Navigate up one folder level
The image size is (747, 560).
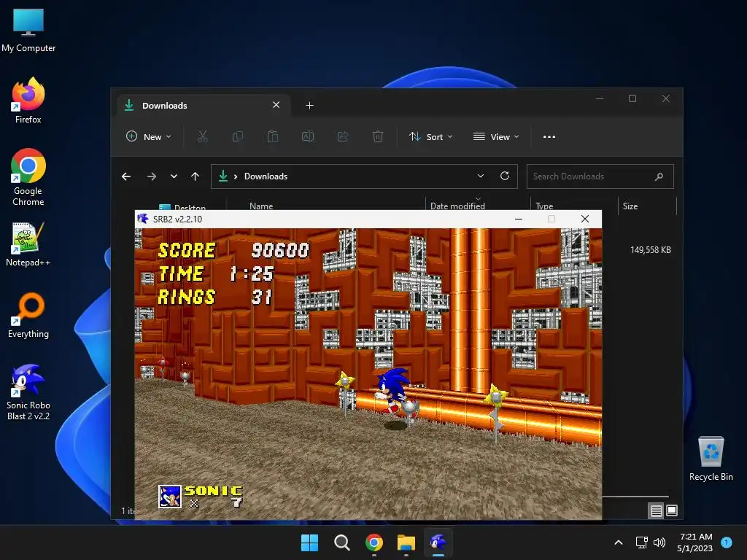[195, 176]
